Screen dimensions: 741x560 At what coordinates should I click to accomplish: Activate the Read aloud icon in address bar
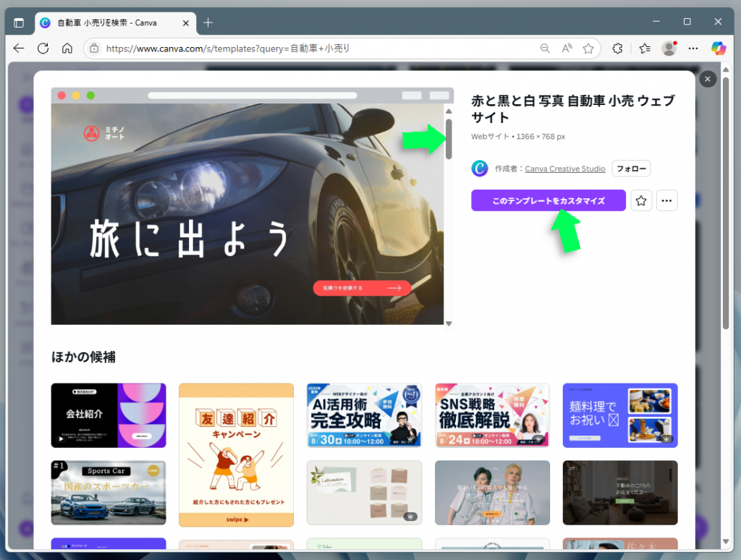point(566,48)
